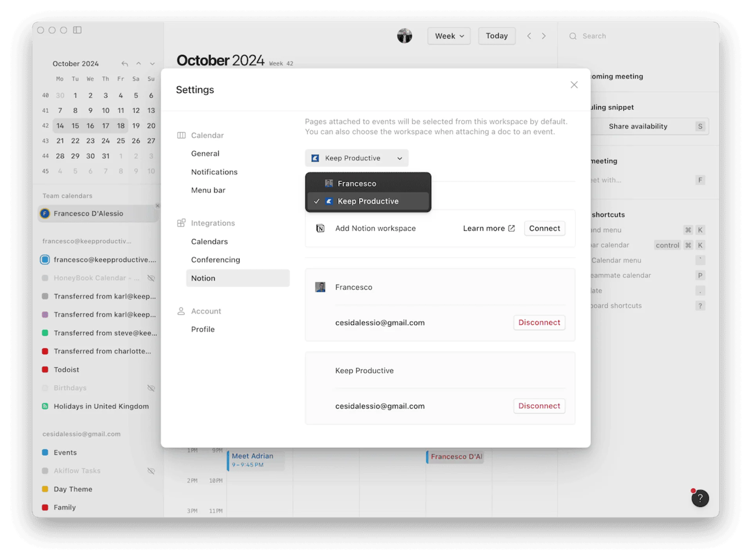Disconnect the Keep Productive workspace
The width and height of the screenshot is (752, 560).
pos(539,406)
